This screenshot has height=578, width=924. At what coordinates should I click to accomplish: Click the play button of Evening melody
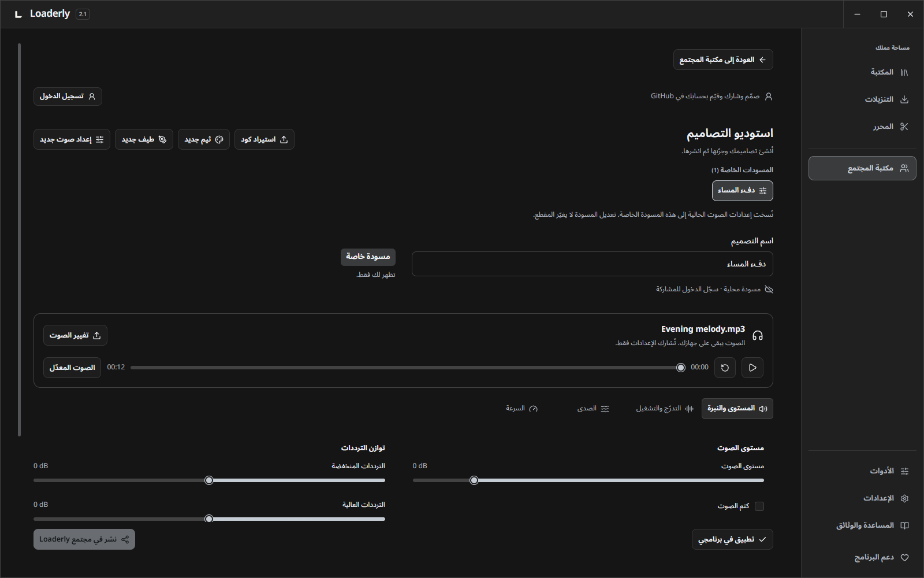752,368
